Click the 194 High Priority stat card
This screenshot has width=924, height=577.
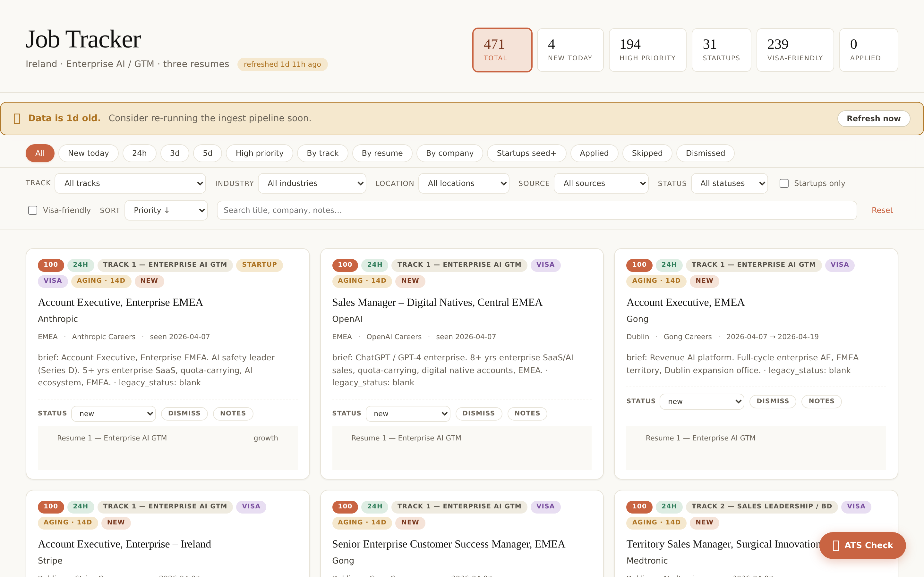(x=647, y=50)
